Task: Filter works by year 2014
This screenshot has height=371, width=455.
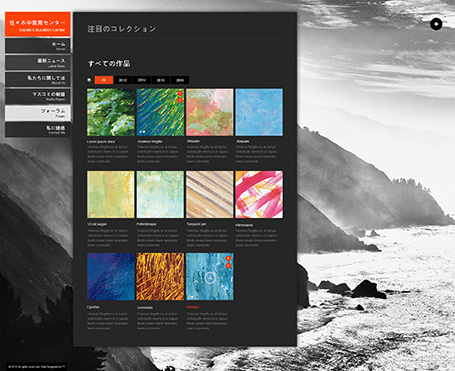Action: [x=142, y=80]
